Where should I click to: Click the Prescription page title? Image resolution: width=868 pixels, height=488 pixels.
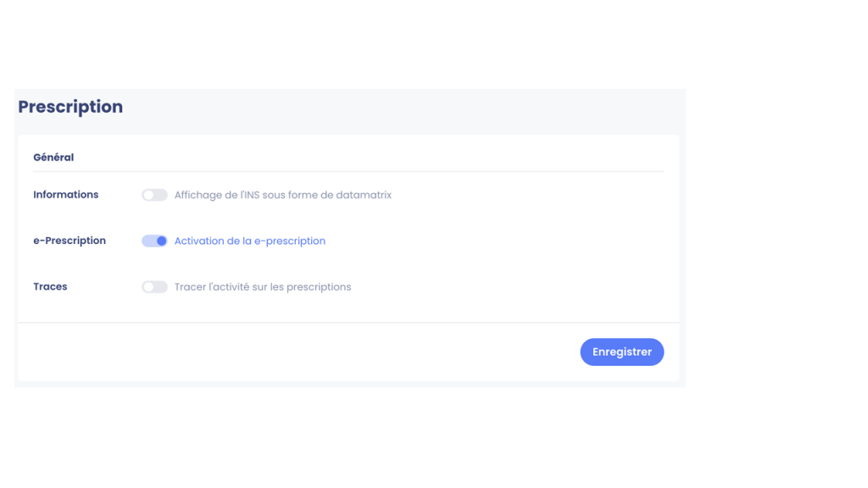[70, 106]
